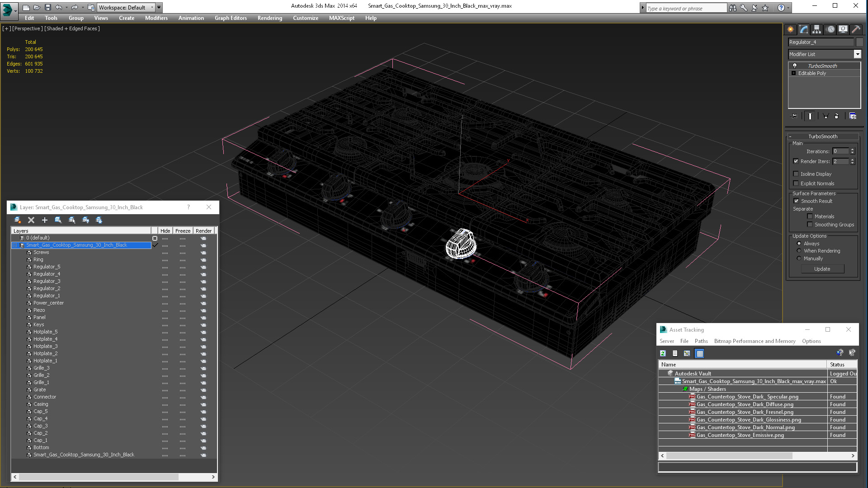
Task: Remove modifier from the stack icon
Action: coord(836,116)
